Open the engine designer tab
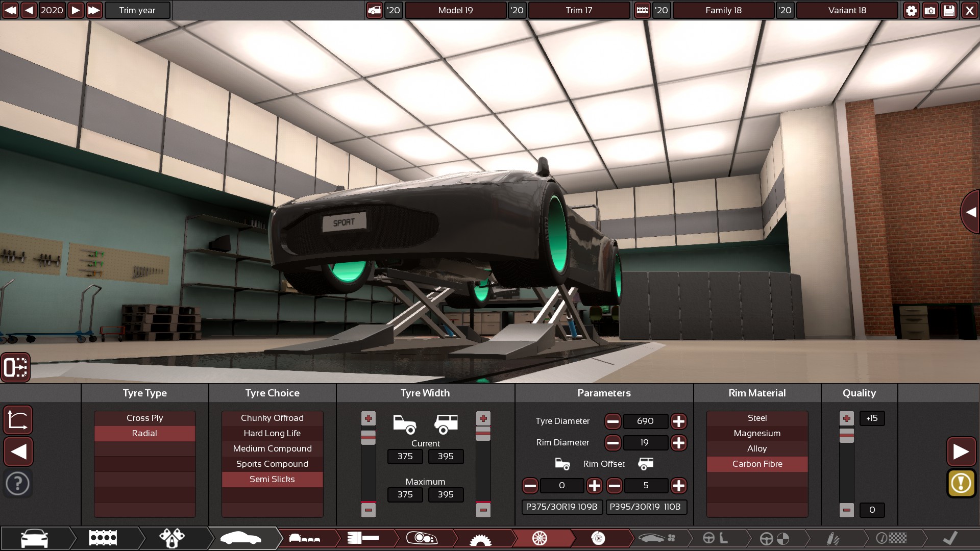 (x=103, y=538)
